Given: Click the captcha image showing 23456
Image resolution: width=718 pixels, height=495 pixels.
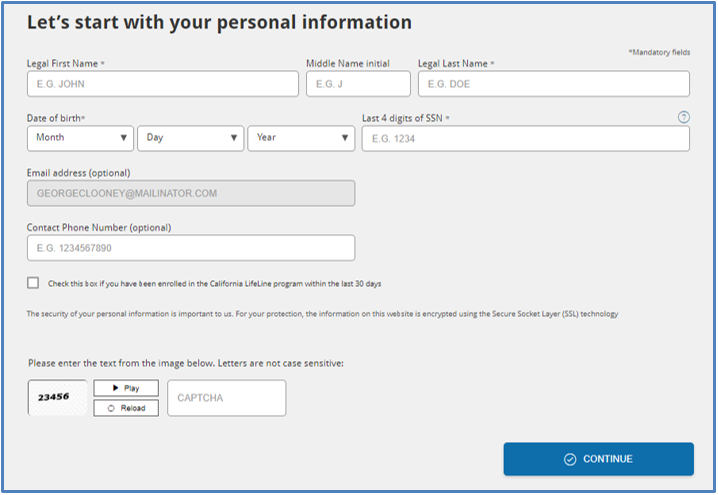Looking at the screenshot, I should click(x=57, y=397).
